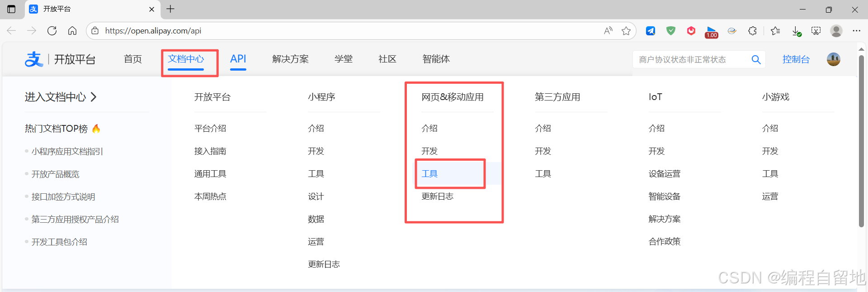Screen dimensions: 868x292
Task: Click the red hexagon extension icon
Action: point(691,31)
